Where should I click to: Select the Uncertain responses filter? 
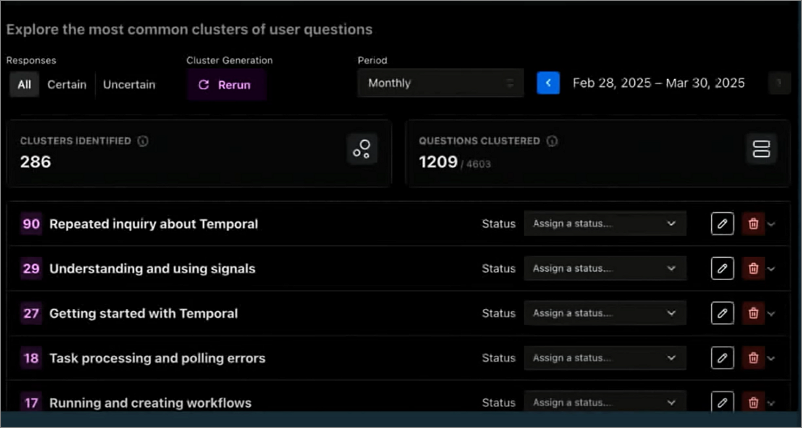click(x=129, y=84)
